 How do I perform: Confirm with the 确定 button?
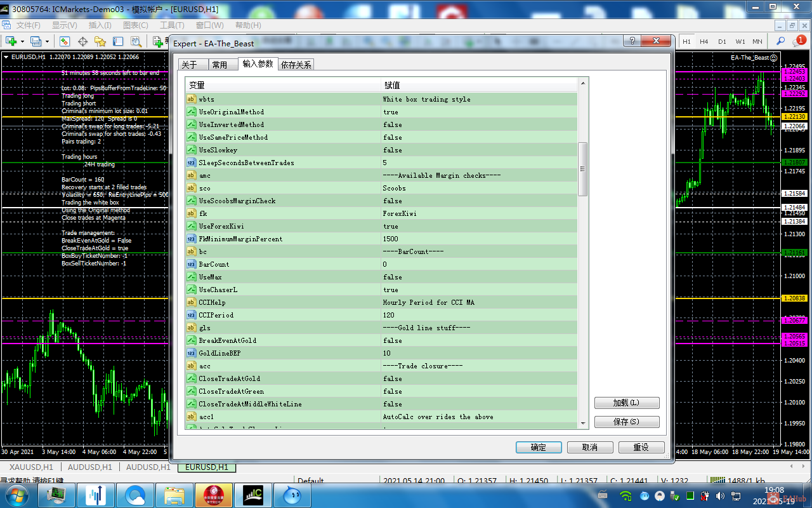pos(539,447)
